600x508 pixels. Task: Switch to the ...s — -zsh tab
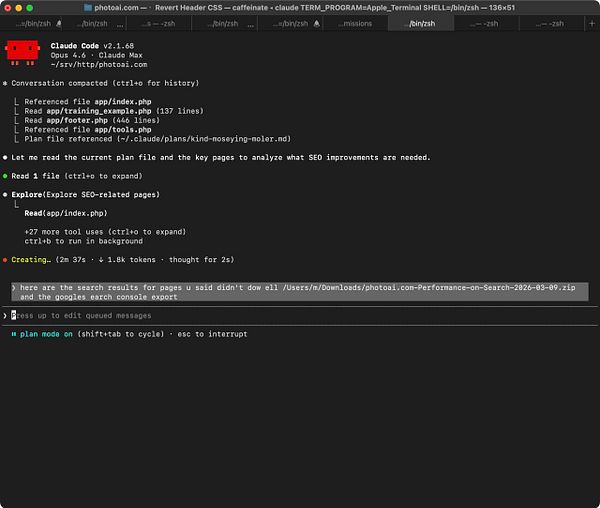click(x=159, y=24)
